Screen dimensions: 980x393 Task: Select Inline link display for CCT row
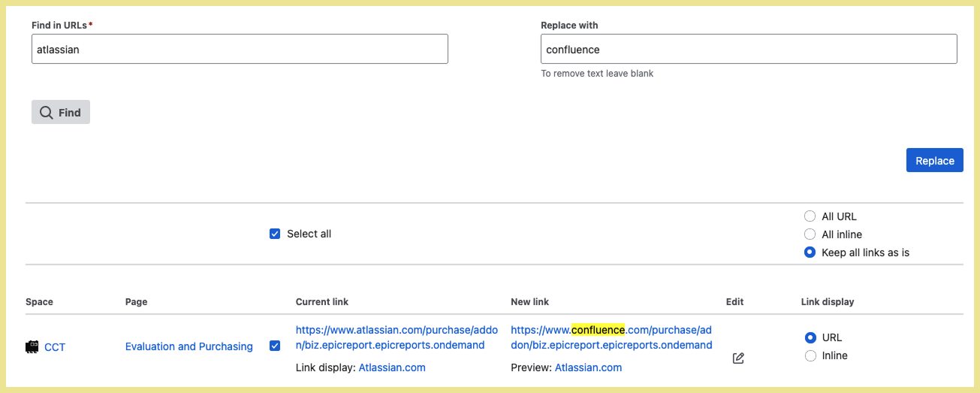(810, 355)
